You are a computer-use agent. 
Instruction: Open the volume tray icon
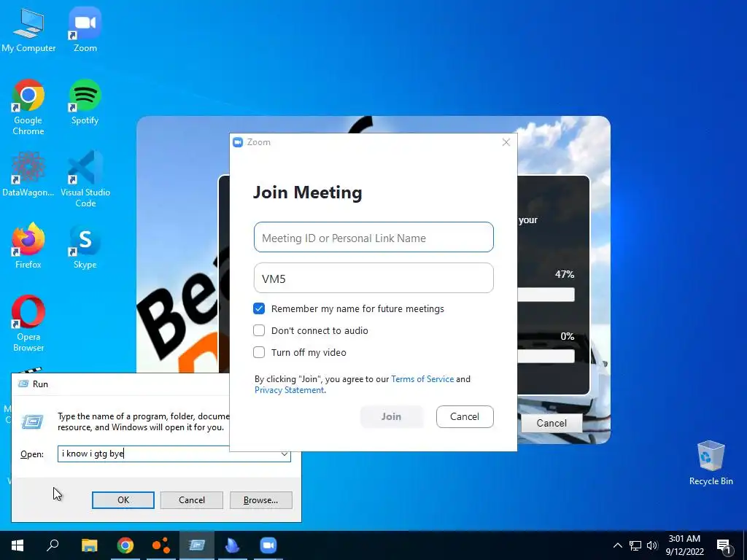click(651, 545)
